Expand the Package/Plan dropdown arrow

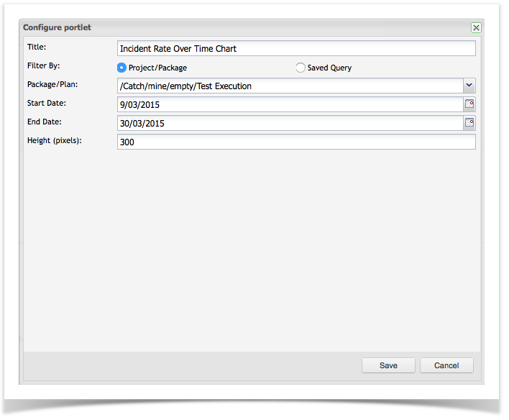[469, 86]
